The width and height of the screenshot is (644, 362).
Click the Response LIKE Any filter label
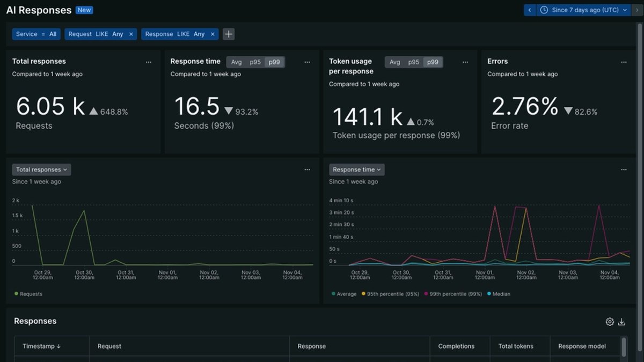point(175,34)
